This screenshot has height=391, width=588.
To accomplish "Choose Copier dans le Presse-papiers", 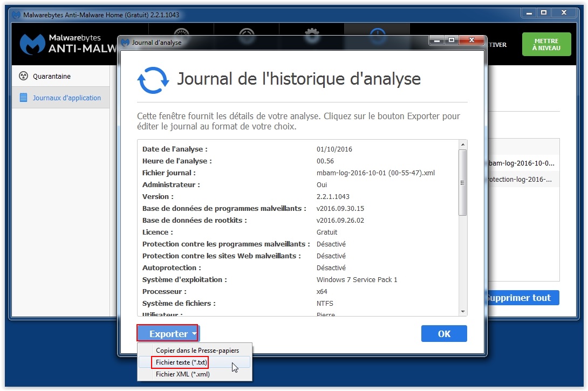I will 197,350.
